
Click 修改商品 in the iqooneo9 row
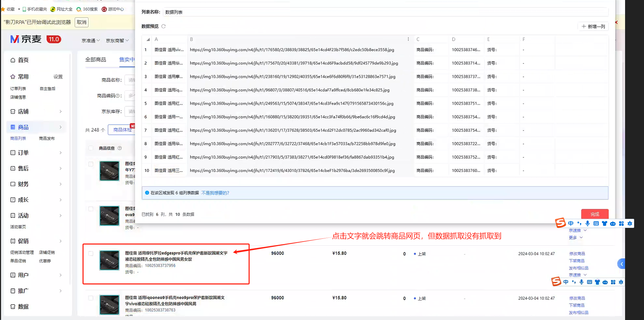pyautogui.click(x=577, y=298)
